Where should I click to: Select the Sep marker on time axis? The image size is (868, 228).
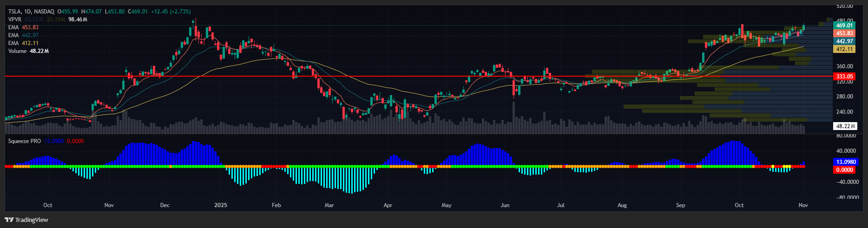[681, 205]
